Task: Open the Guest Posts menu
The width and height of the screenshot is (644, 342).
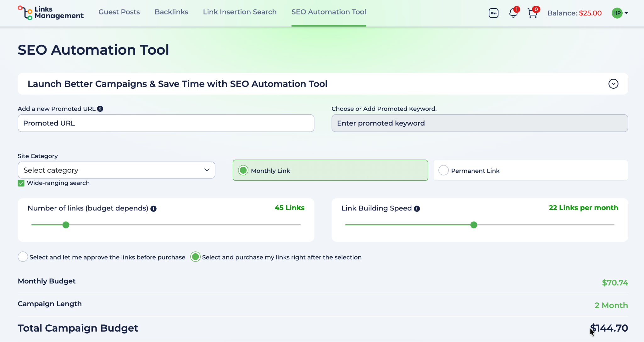Action: click(119, 12)
